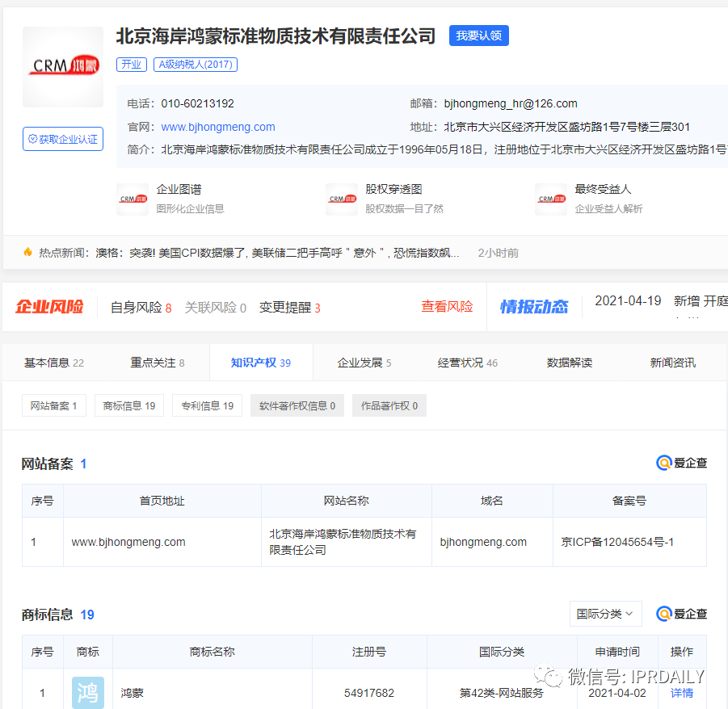The width and height of the screenshot is (728, 709).
Task: Click phone number 010-60213192
Action: 198,103
